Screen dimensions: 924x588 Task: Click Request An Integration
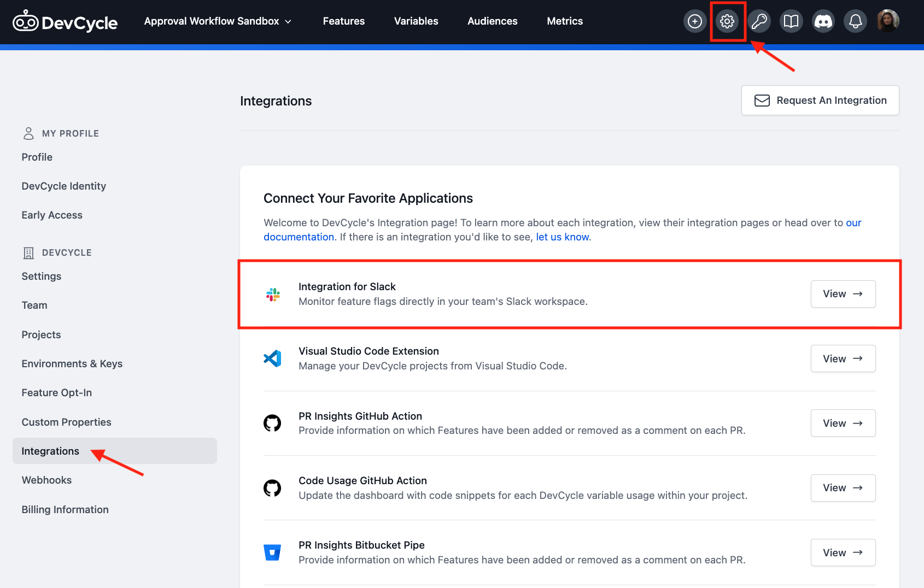(820, 100)
